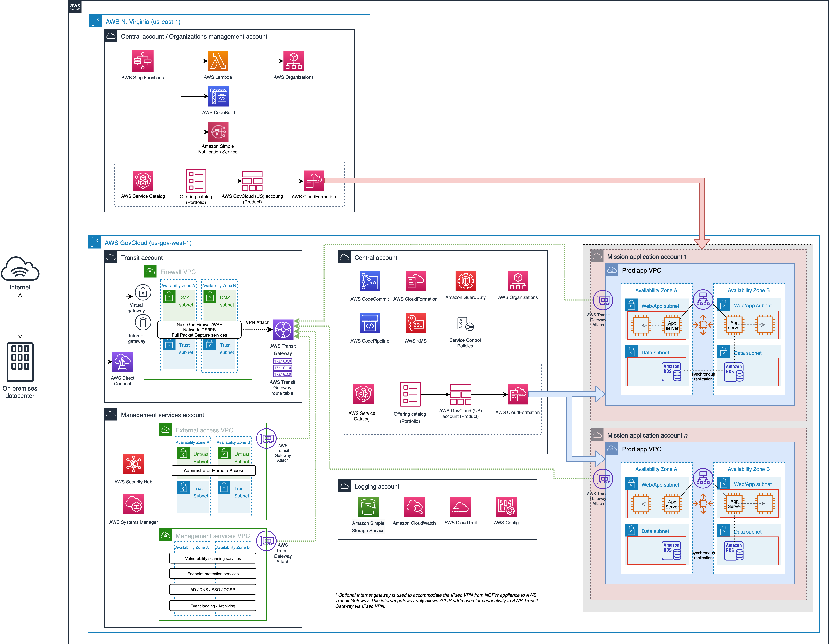Click the AWS Config icon
829x644 pixels.
click(x=506, y=507)
